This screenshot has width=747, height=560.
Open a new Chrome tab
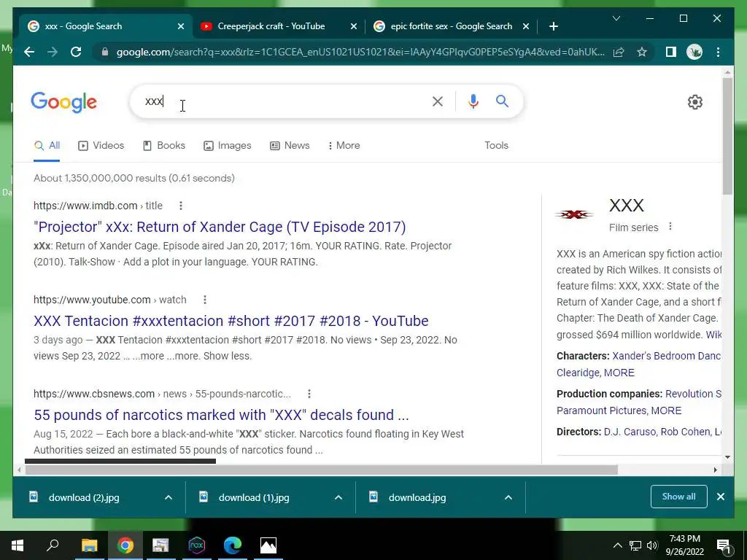553,26
